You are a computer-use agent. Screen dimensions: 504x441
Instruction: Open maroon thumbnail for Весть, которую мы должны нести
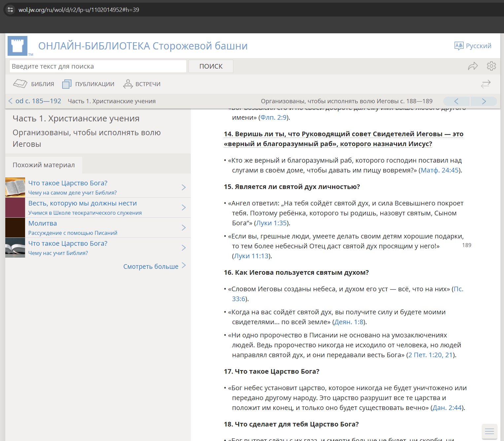click(15, 207)
